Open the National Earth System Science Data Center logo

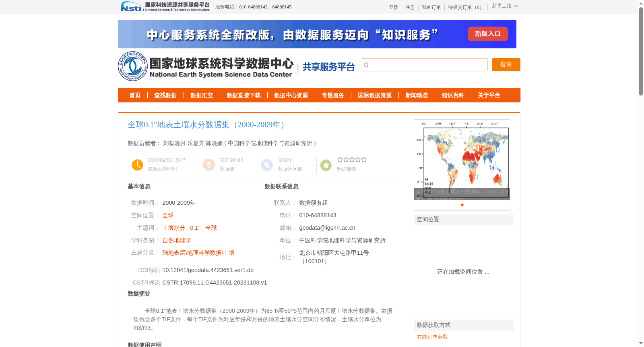point(206,66)
